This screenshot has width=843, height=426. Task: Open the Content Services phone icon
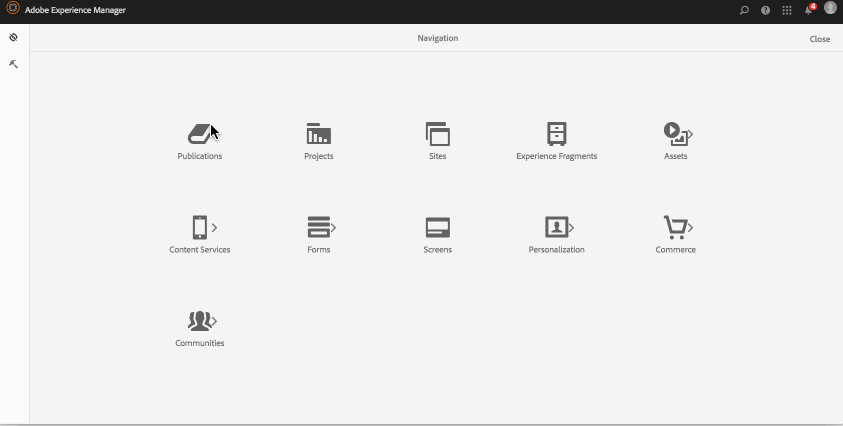pos(199,228)
